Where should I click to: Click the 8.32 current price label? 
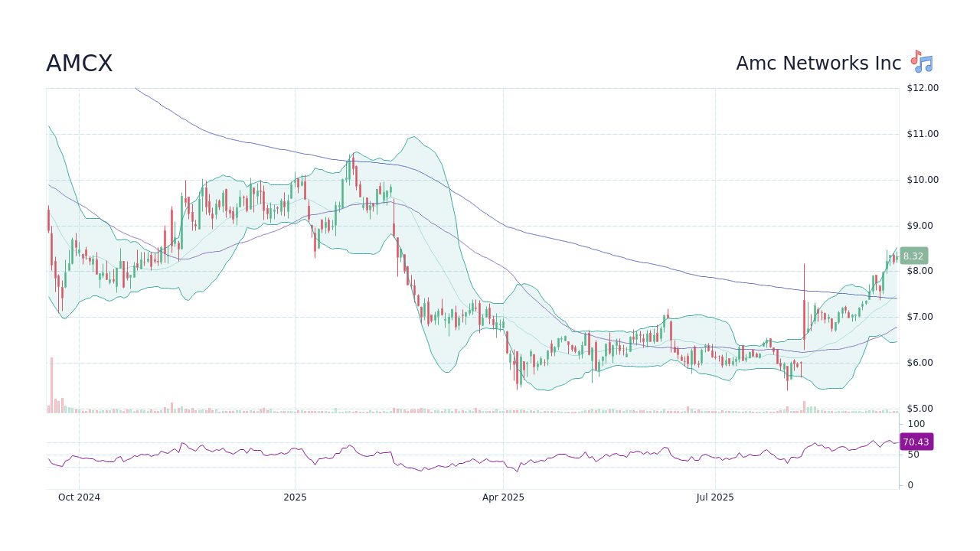(913, 256)
